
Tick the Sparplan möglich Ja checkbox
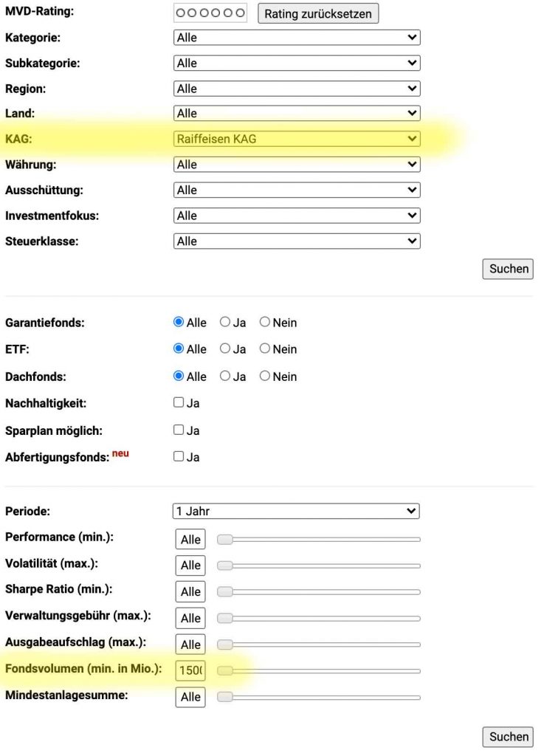(179, 430)
